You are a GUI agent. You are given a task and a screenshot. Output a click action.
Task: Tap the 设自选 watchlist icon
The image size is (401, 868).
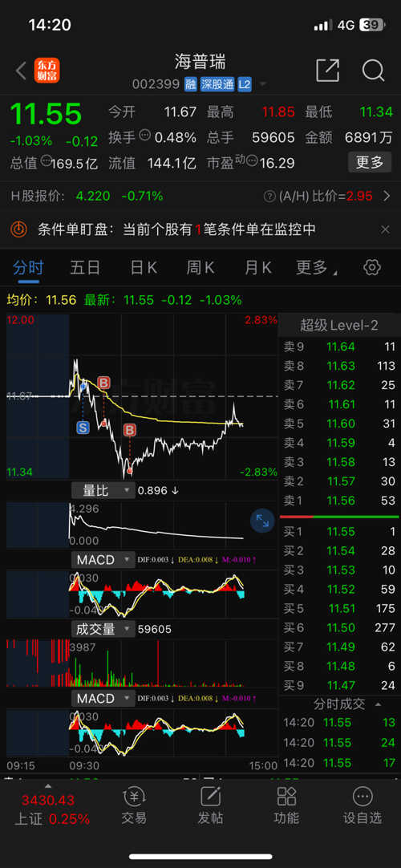coord(363,806)
